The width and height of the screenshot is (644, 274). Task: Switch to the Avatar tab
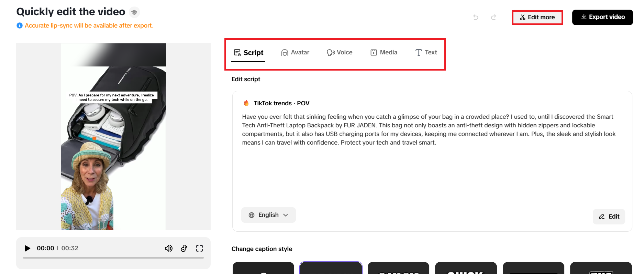click(295, 52)
